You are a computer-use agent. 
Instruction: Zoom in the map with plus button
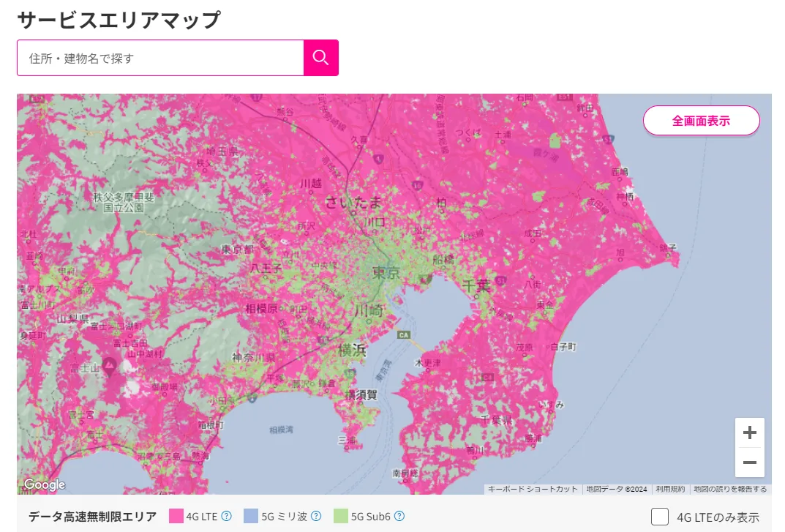click(x=749, y=432)
